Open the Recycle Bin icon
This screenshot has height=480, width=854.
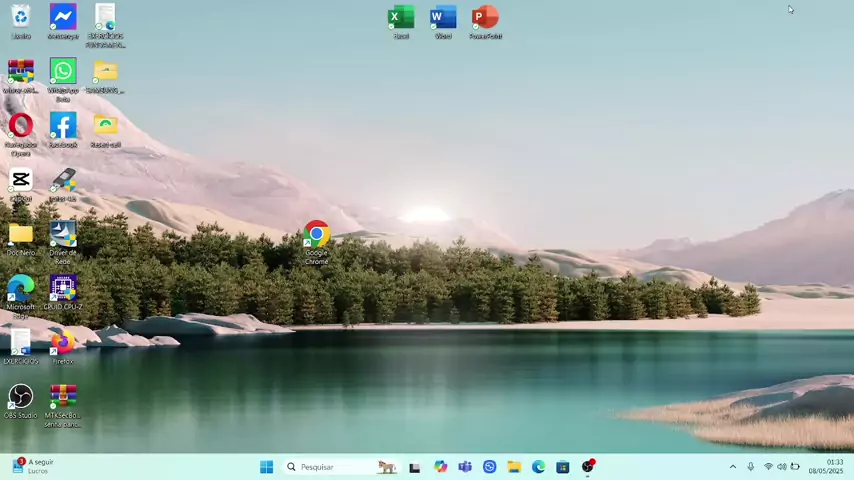[x=20, y=18]
